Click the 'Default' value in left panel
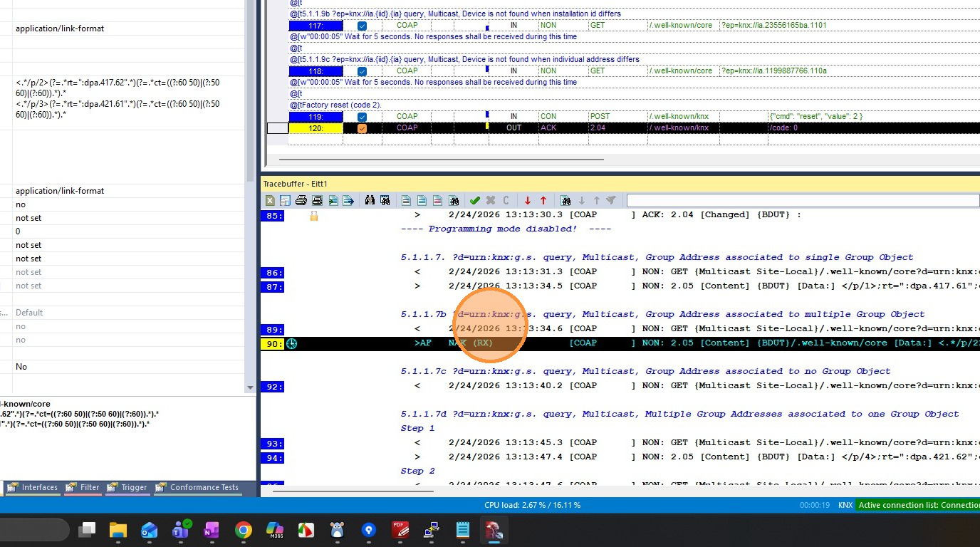The height and width of the screenshot is (547, 980). click(29, 313)
